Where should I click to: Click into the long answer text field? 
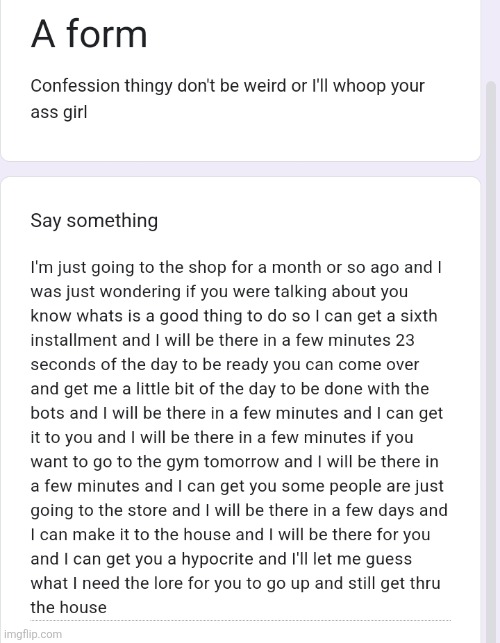click(240, 437)
